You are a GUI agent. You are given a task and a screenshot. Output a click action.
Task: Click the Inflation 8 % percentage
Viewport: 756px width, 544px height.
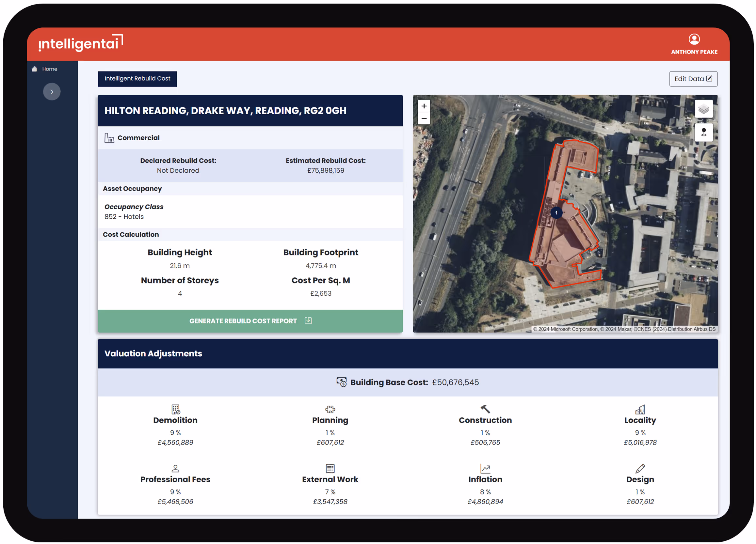point(485,492)
